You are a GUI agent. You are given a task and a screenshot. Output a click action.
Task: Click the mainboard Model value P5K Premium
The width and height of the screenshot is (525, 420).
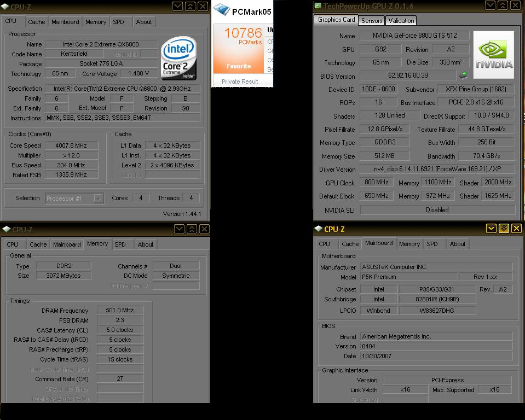pyautogui.click(x=409, y=277)
